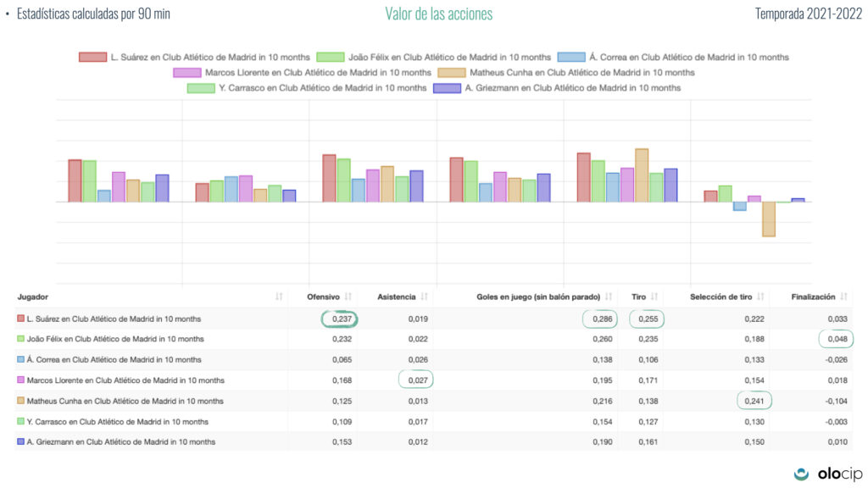Toggle L. Suárez series in chart legend
The width and height of the screenshot is (868, 488).
(195, 57)
